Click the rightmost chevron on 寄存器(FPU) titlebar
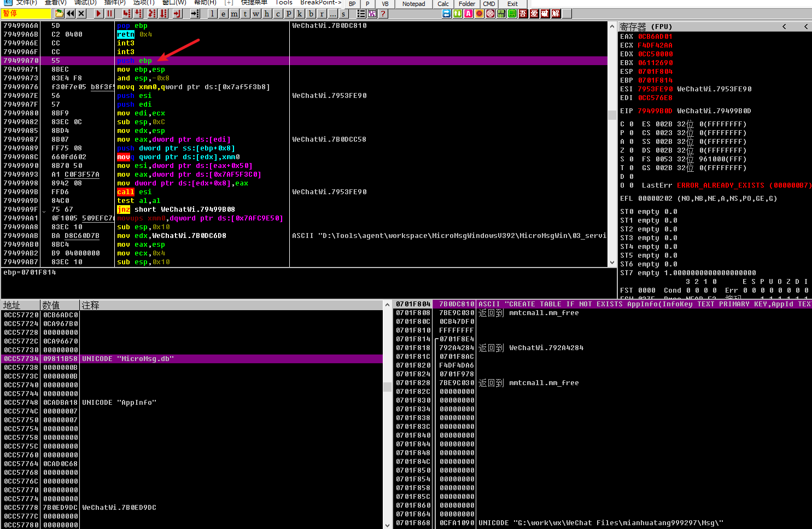812x529 pixels. (806, 26)
